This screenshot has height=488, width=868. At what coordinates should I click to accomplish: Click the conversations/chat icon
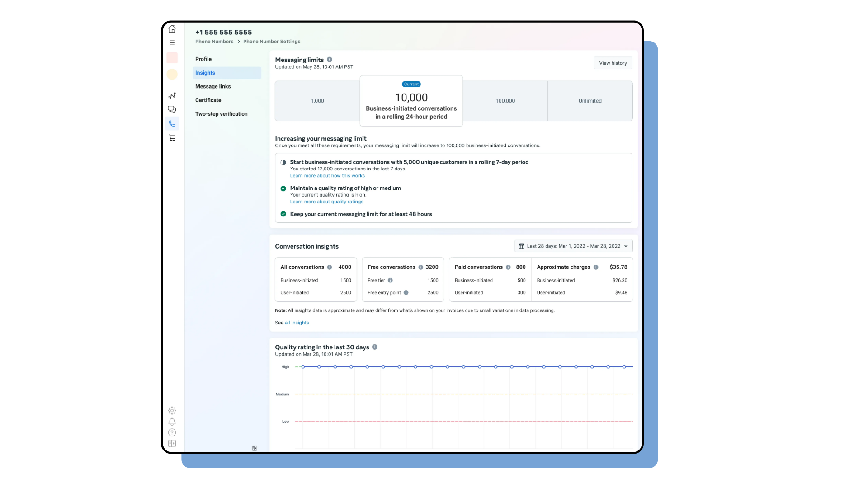172,110
